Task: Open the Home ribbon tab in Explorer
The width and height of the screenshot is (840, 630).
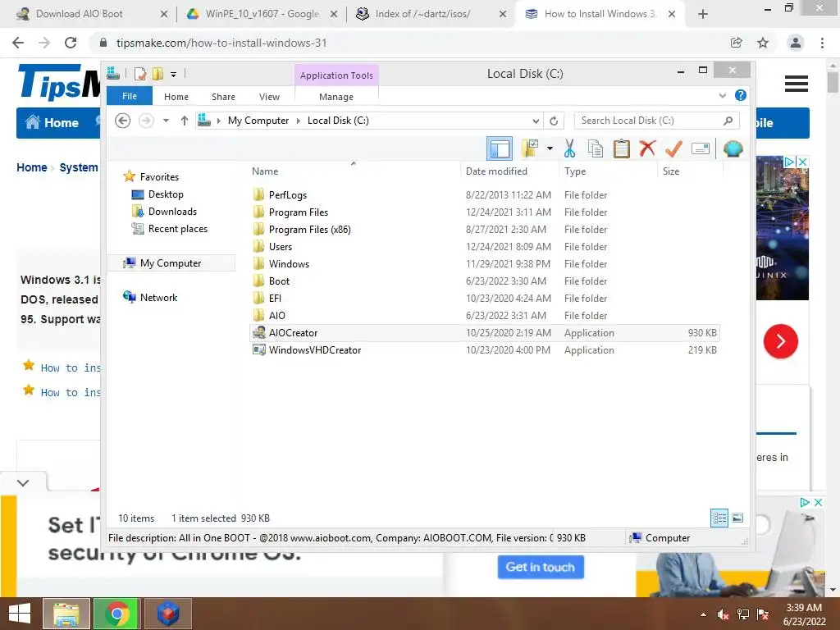Action: click(176, 97)
